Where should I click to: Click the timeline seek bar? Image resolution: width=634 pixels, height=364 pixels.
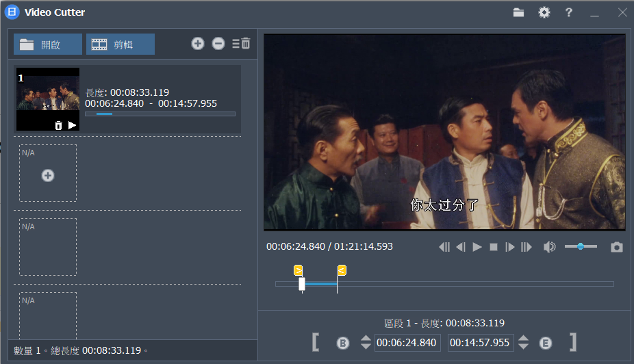(x=444, y=284)
